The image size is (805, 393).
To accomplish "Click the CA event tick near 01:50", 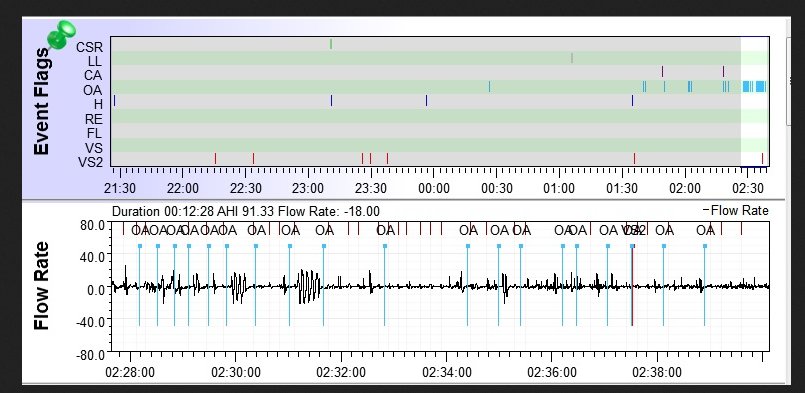I will pos(662,71).
